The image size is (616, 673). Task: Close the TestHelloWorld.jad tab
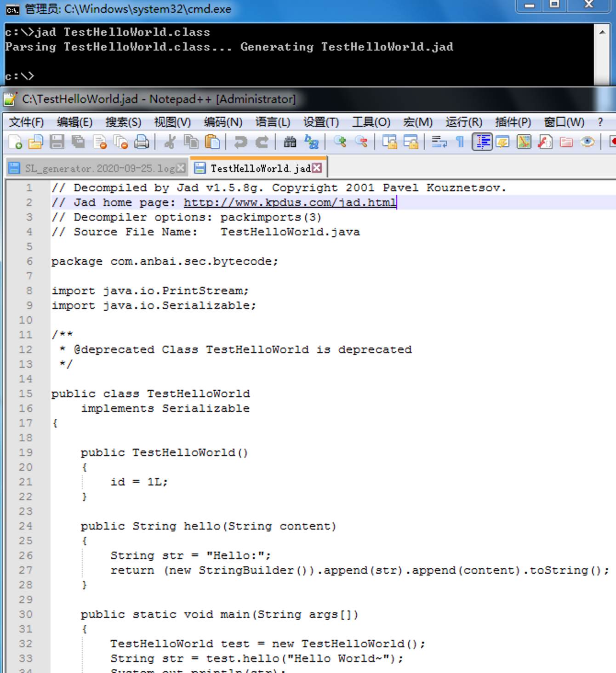[x=317, y=168]
